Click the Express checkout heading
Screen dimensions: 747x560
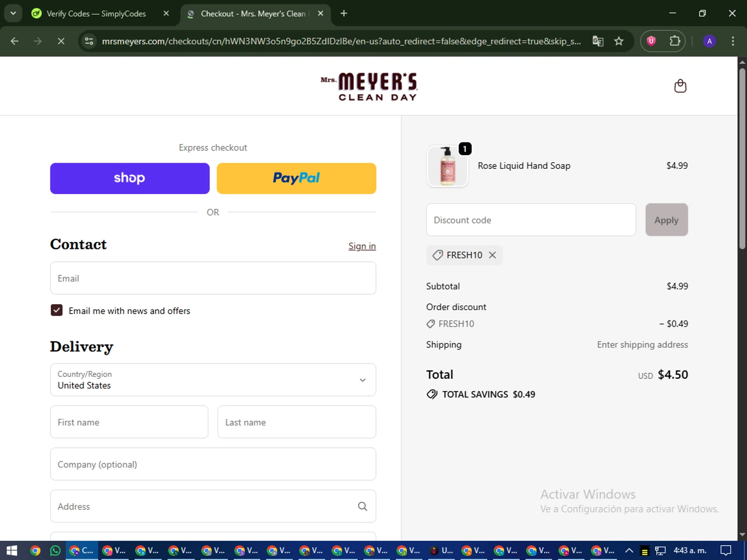point(213,147)
